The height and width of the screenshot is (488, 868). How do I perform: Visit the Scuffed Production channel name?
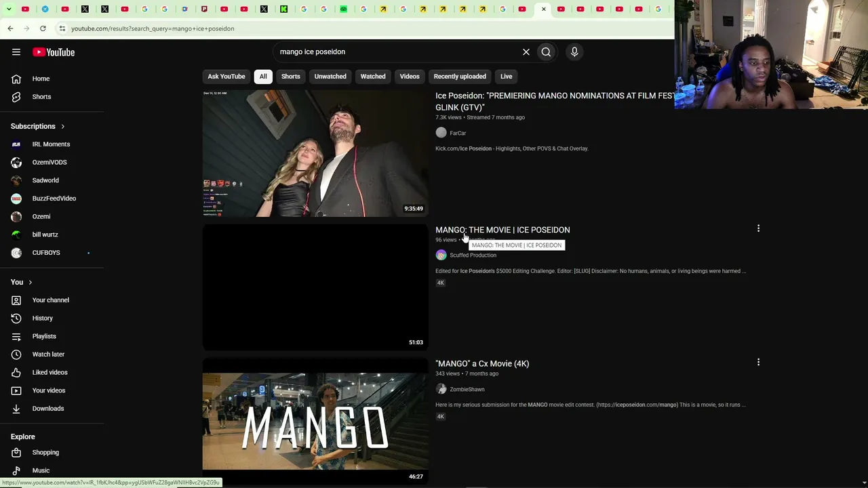tap(473, 256)
